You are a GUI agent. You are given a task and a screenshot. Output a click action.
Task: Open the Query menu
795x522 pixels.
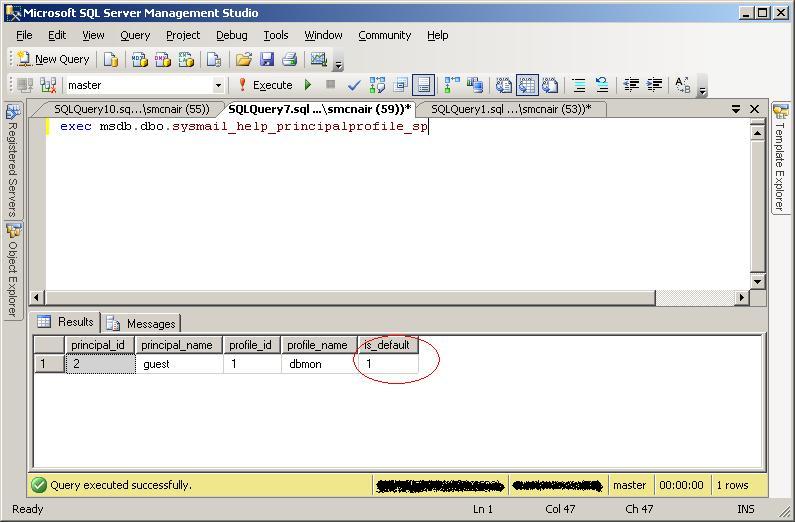(135, 35)
